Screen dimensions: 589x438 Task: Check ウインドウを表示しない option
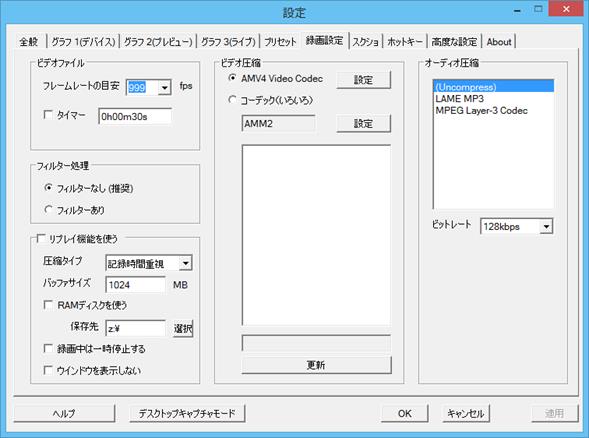48,370
